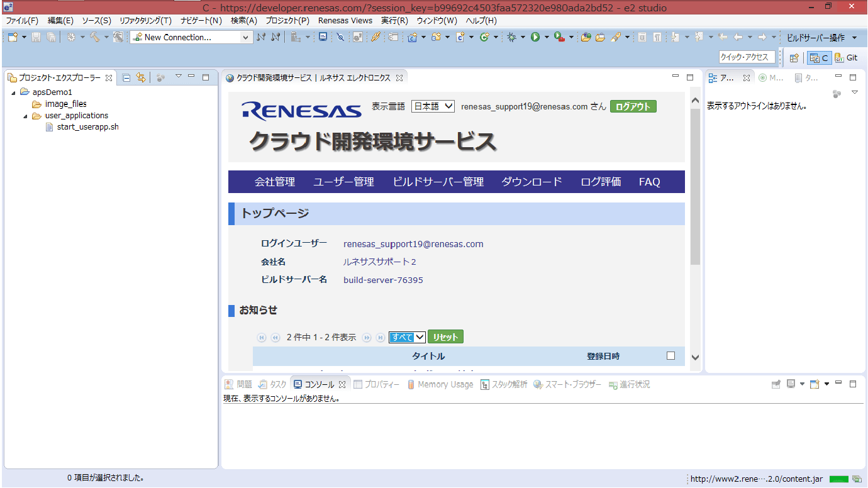868x488 pixels.
Task: Switch to the スマート・ブラウザー tab
Action: coord(567,384)
